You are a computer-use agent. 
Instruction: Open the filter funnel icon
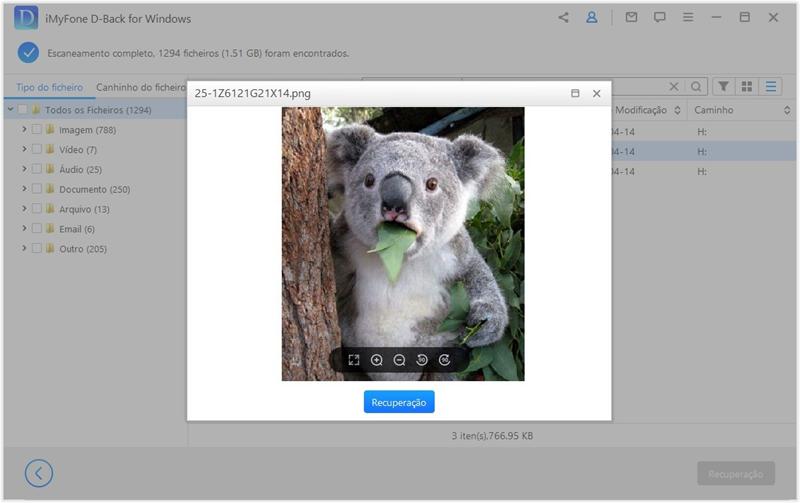[x=722, y=87]
